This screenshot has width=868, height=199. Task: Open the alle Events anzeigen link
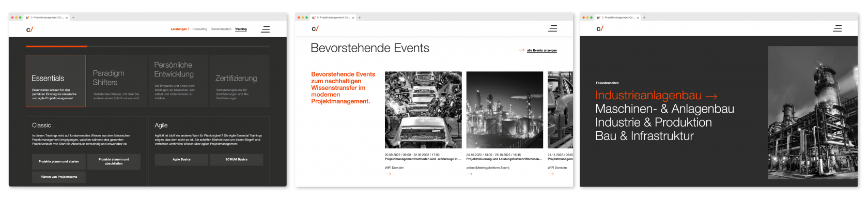541,51
